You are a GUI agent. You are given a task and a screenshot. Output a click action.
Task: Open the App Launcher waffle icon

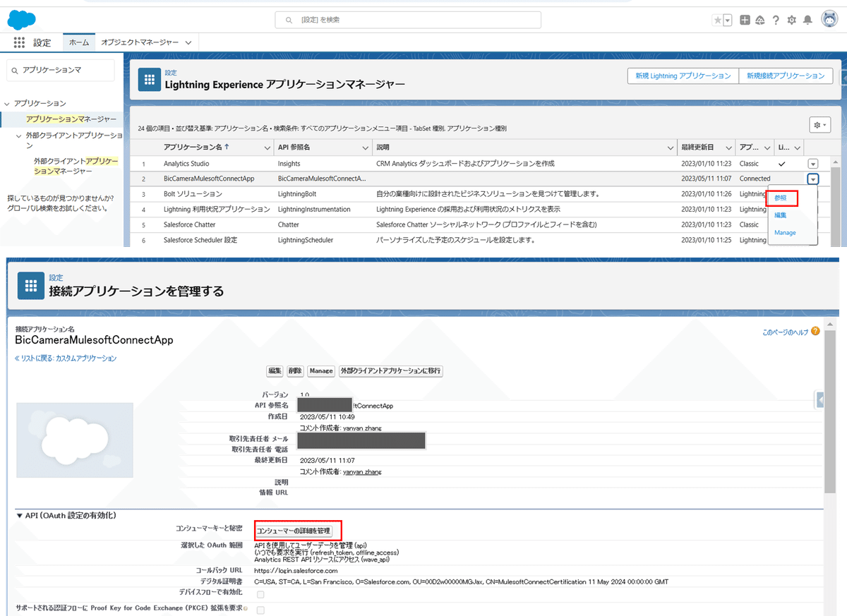click(x=19, y=42)
